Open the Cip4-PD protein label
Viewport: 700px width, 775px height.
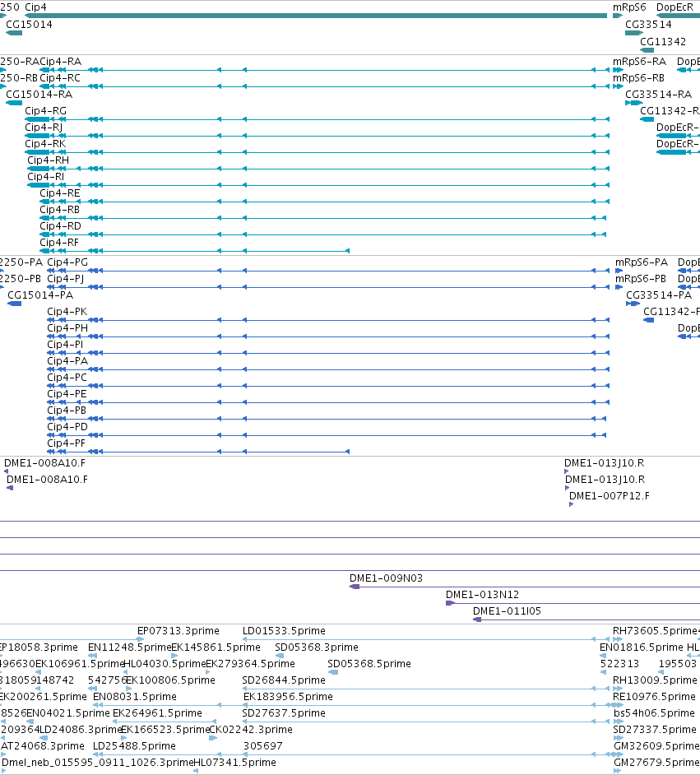(67, 426)
